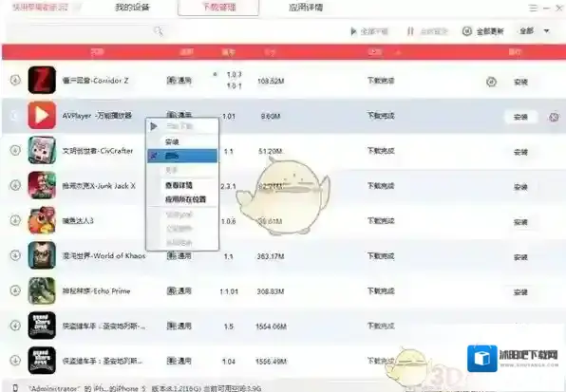Screen dimensions: 566x392
Task: Click the delete icon in the AVPlayer row
Action: click(554, 117)
